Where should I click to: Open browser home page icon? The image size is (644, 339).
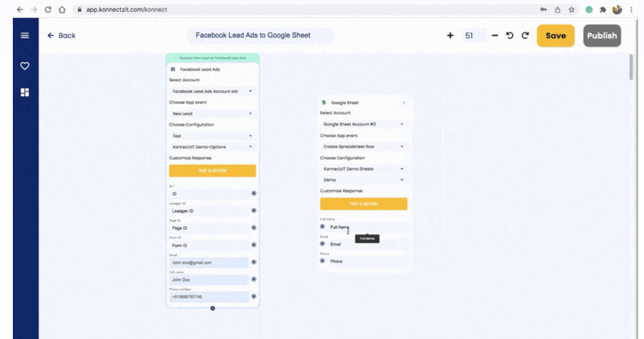point(62,10)
